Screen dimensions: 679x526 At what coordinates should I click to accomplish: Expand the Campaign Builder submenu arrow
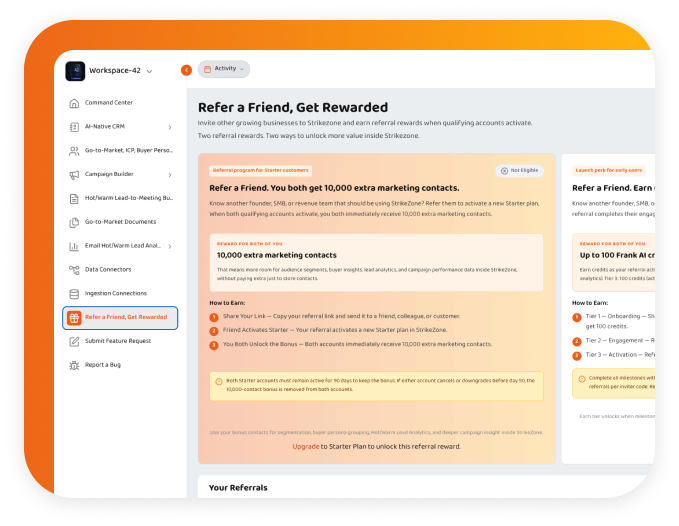[x=170, y=174]
